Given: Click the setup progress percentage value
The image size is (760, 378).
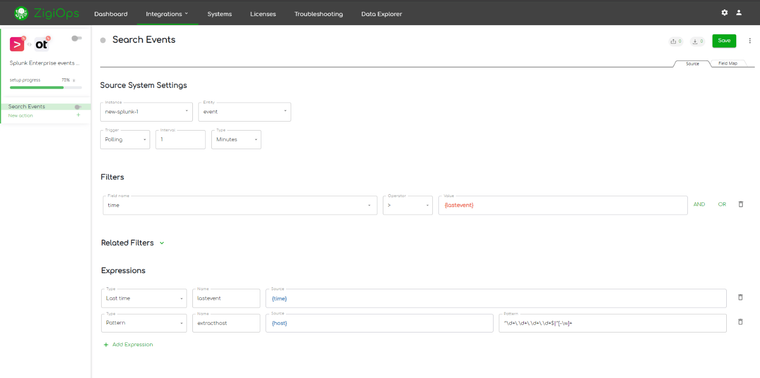Looking at the screenshot, I should (x=65, y=80).
